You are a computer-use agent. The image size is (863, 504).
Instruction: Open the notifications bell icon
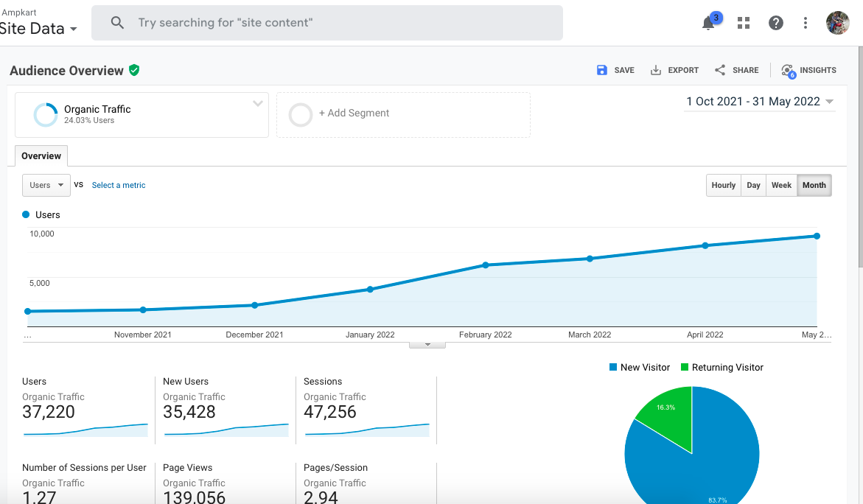point(708,24)
